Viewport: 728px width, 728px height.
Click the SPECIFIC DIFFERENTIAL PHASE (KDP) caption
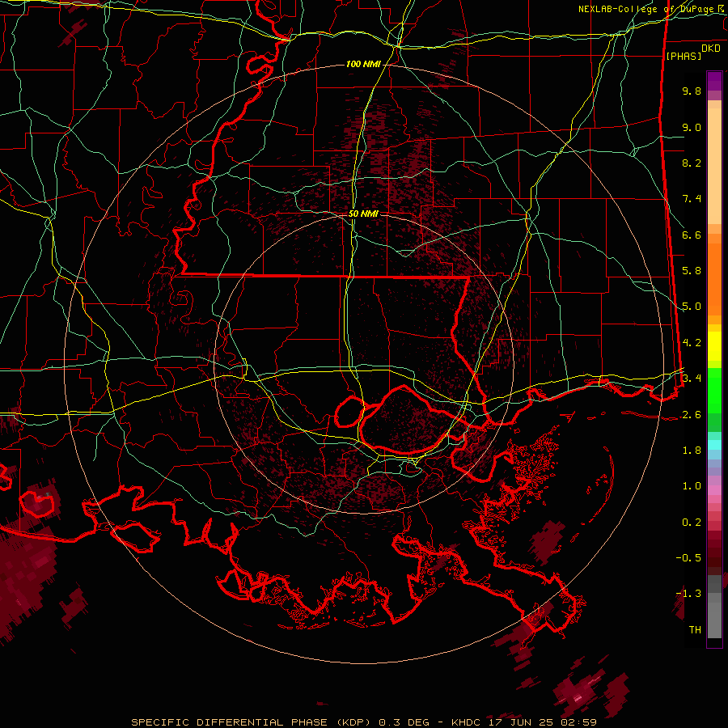pos(252,722)
